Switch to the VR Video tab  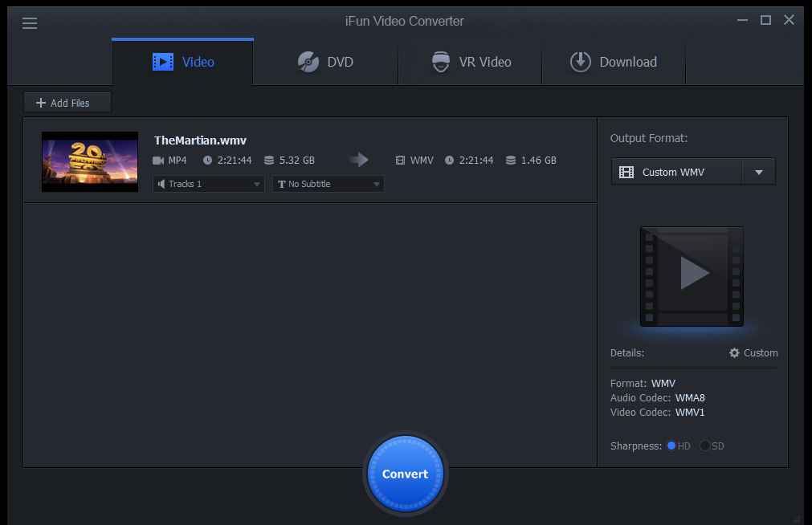coord(470,62)
